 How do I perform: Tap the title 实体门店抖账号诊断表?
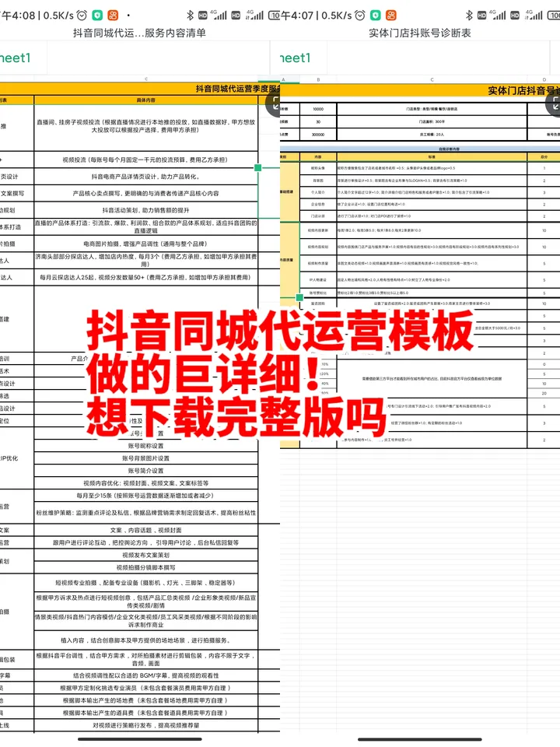coord(420,33)
